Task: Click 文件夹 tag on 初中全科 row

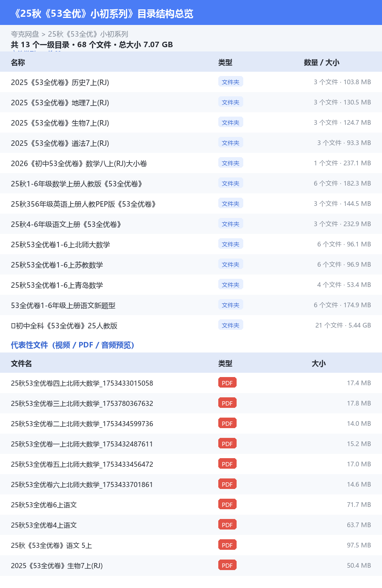Action: [x=231, y=325]
